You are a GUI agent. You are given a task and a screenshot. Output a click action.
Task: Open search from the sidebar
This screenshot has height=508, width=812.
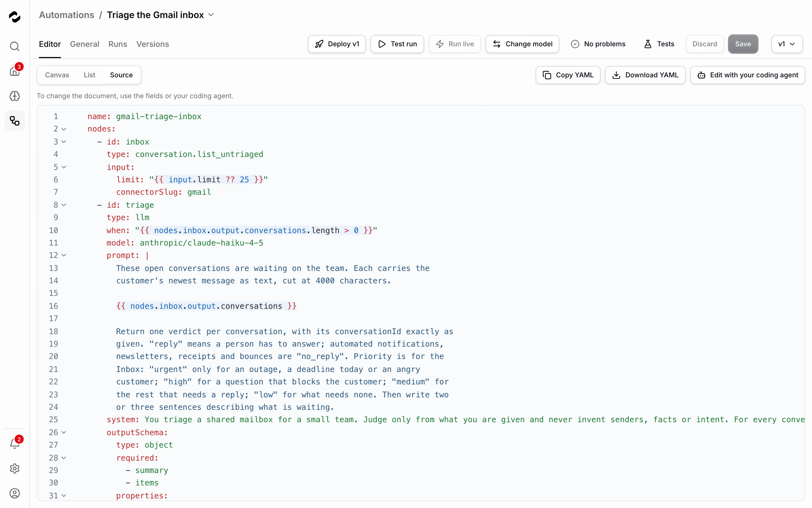pos(14,46)
